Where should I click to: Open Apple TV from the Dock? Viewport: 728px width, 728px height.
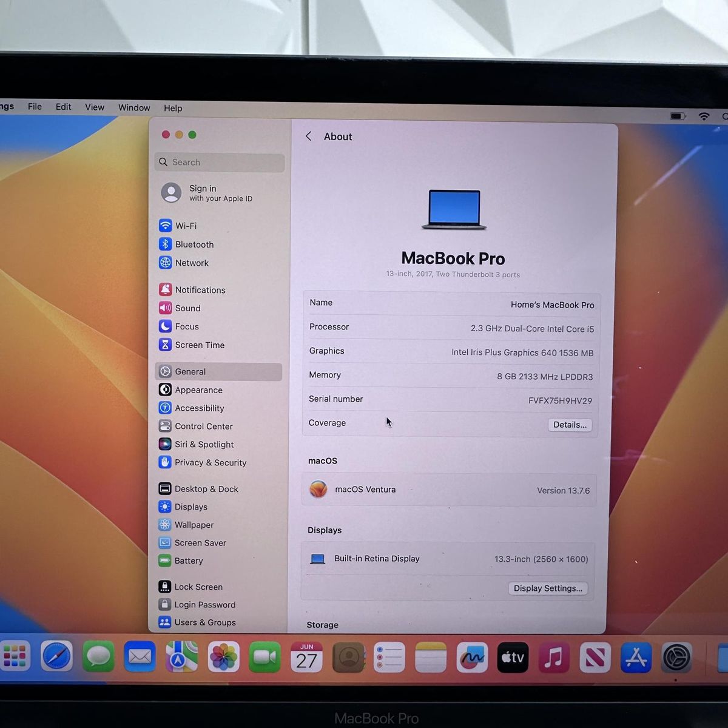click(513, 657)
